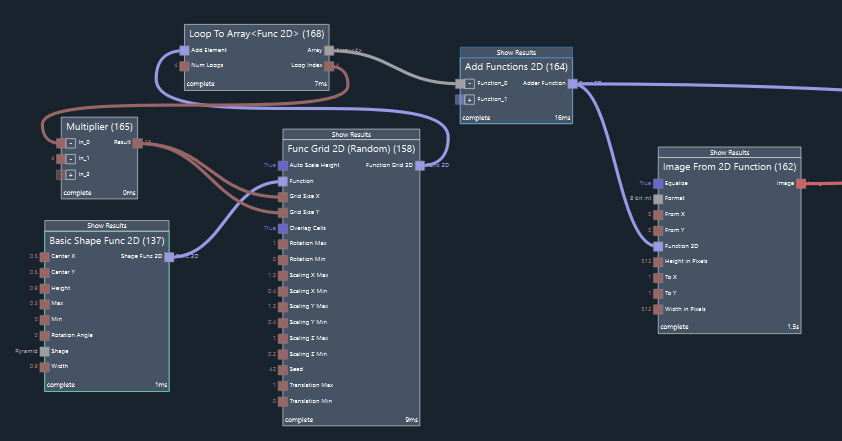Toggle the Overlap Cells boolean port
The image size is (842, 441).
pyautogui.click(x=282, y=228)
